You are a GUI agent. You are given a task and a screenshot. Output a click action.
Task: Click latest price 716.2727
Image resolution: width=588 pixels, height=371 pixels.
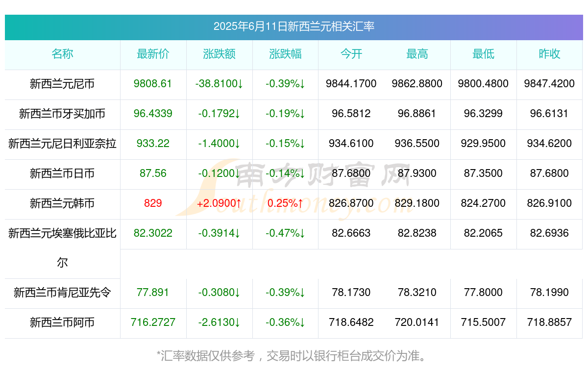(153, 322)
